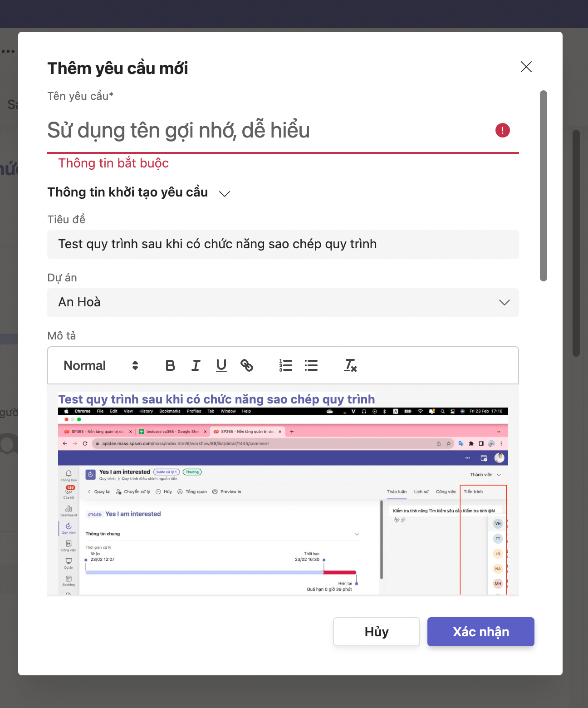
Task: Start a bulleted list in description
Action: (311, 365)
